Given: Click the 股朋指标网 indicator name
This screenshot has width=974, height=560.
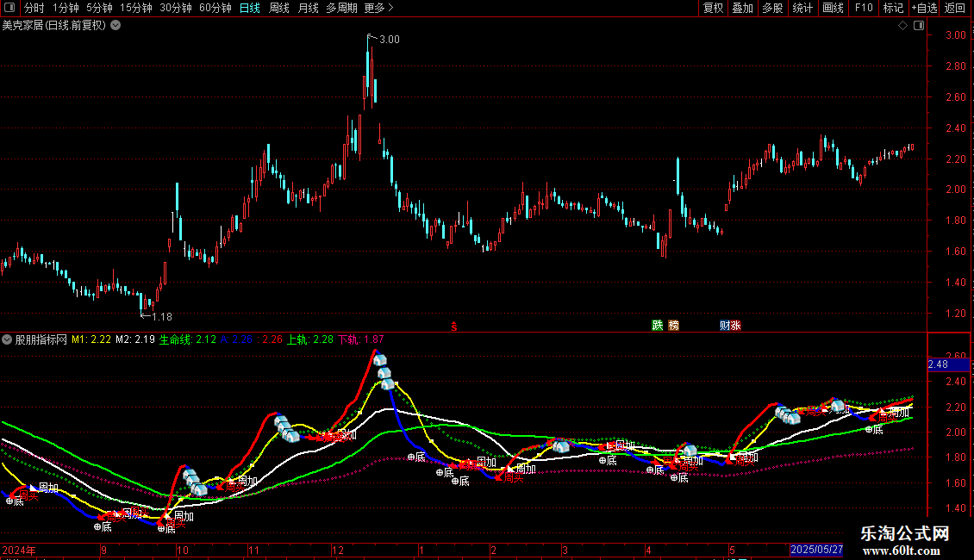Looking at the screenshot, I should [x=41, y=339].
